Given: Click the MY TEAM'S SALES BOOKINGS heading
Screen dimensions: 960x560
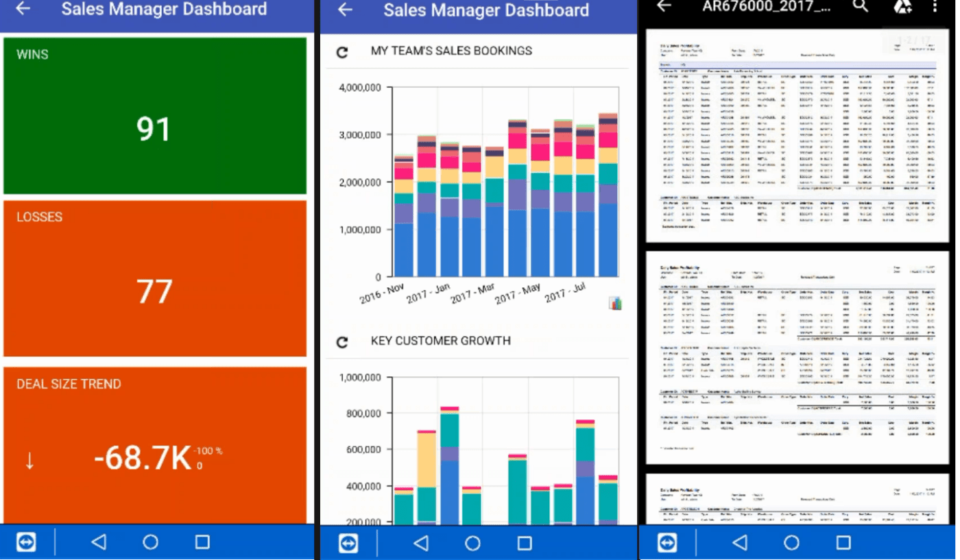Looking at the screenshot, I should coord(451,51).
